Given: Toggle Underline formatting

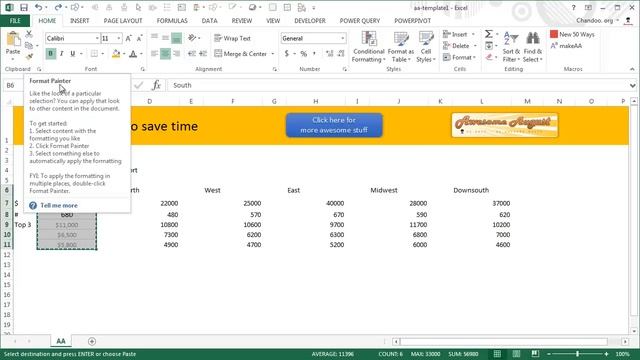Looking at the screenshot, I should point(73,53).
